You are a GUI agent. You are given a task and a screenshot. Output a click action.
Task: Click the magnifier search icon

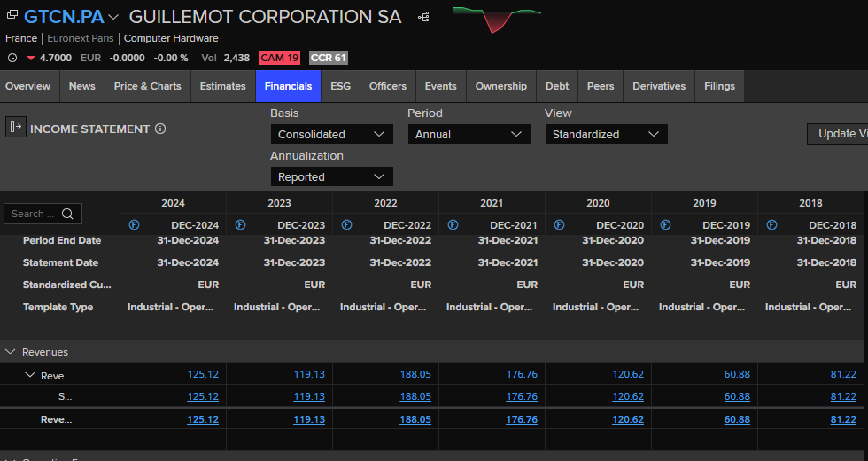(67, 214)
